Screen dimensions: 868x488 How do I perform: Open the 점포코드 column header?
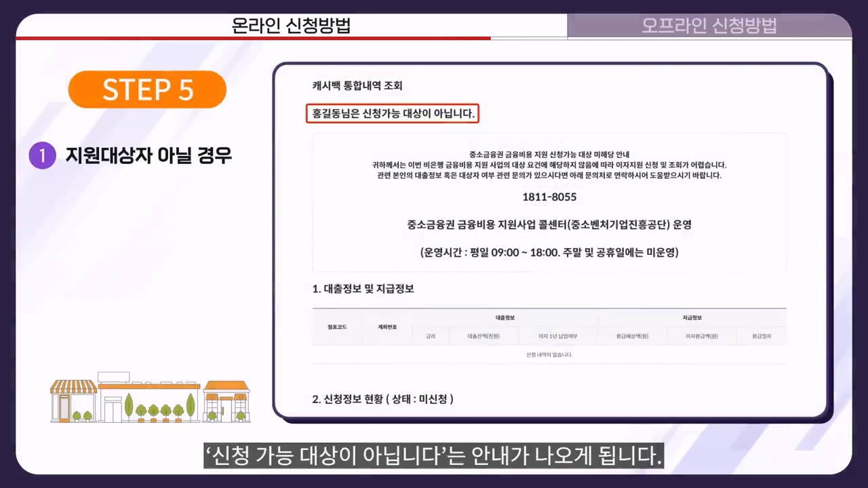336,327
